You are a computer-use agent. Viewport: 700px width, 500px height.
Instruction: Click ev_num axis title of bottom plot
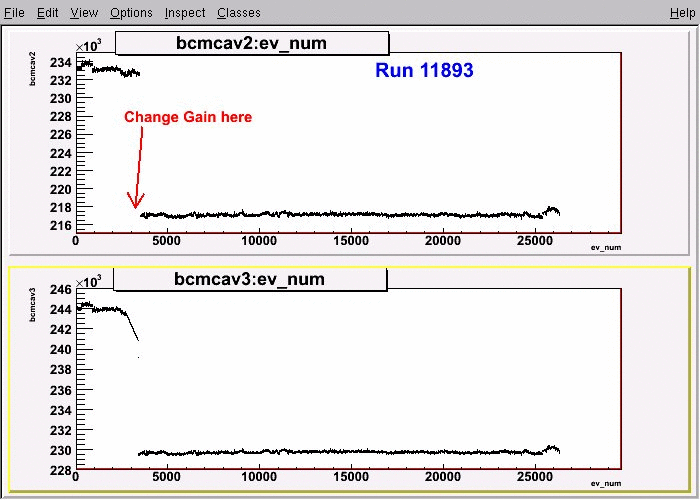tap(606, 483)
